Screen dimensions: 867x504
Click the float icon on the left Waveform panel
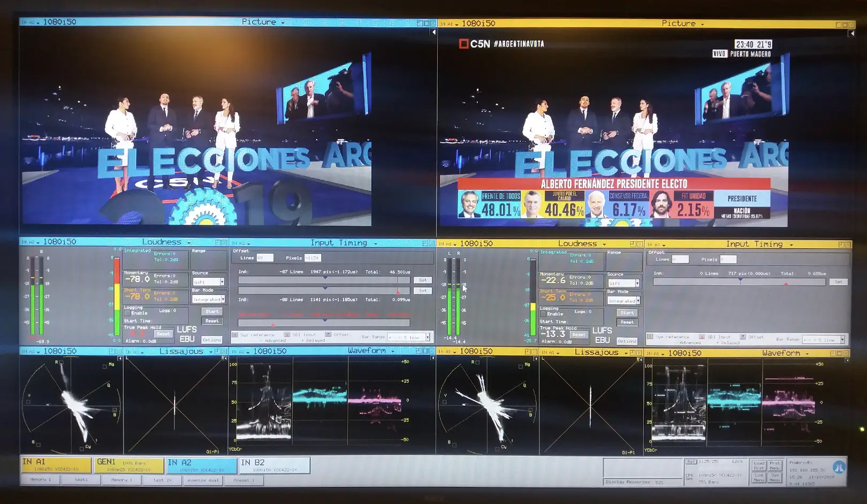(419, 351)
